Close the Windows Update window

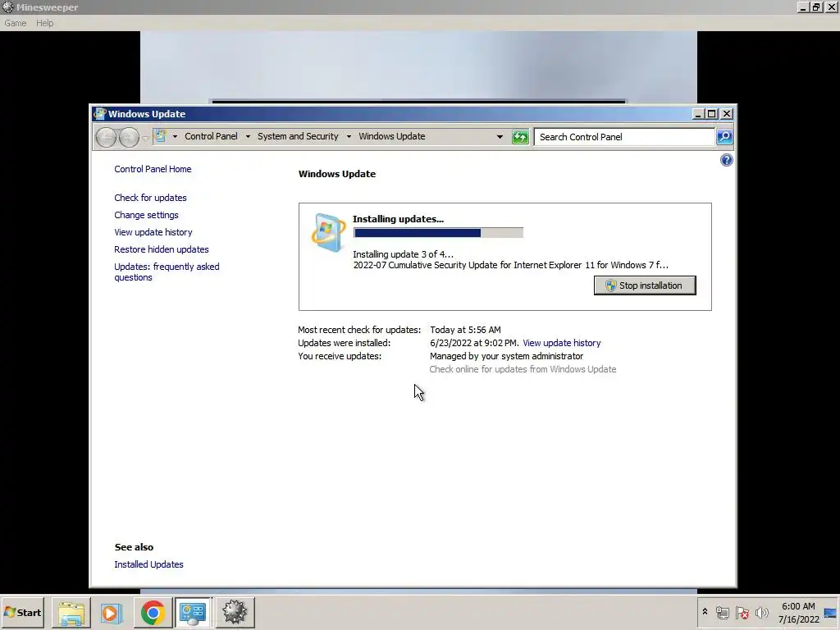pyautogui.click(x=727, y=114)
